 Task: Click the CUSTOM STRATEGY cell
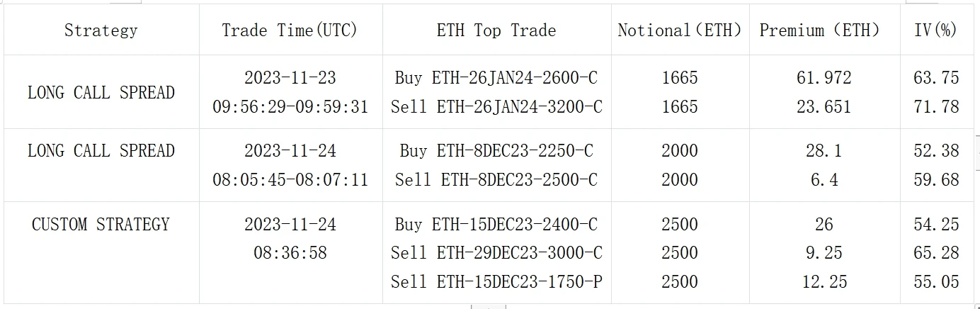[101, 225]
